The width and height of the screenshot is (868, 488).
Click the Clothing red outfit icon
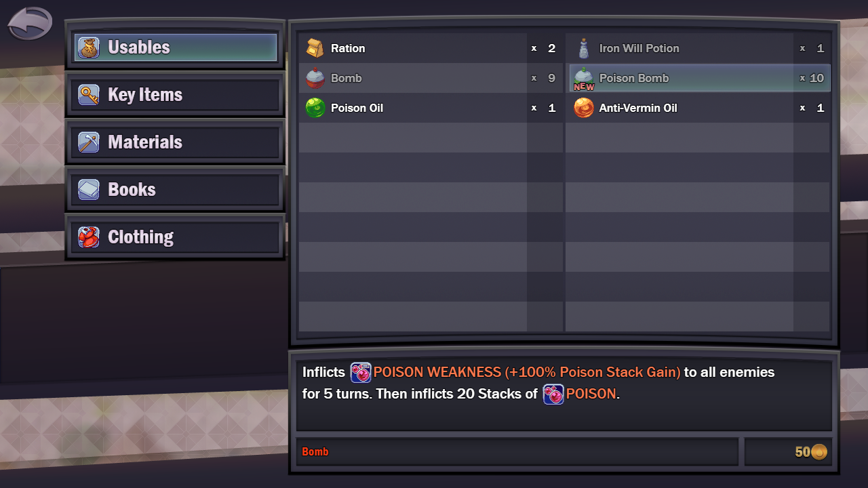tap(89, 237)
